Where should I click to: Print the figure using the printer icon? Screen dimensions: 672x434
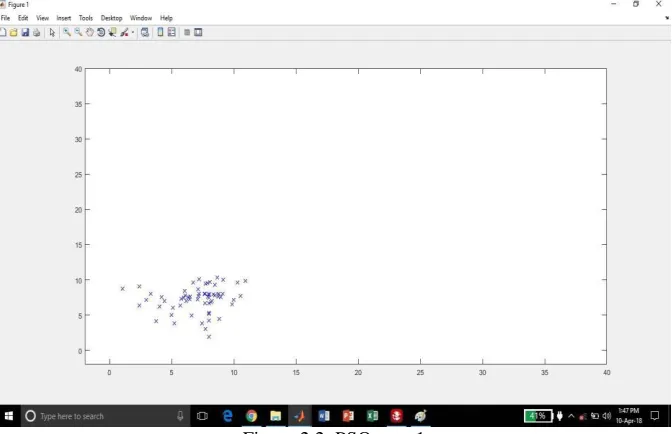click(x=36, y=32)
